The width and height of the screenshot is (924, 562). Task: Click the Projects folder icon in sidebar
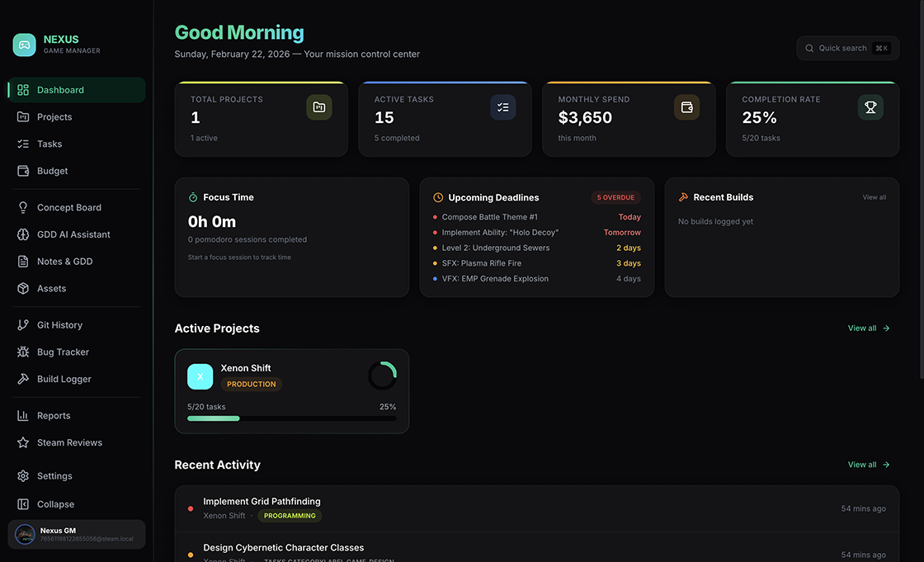point(23,116)
